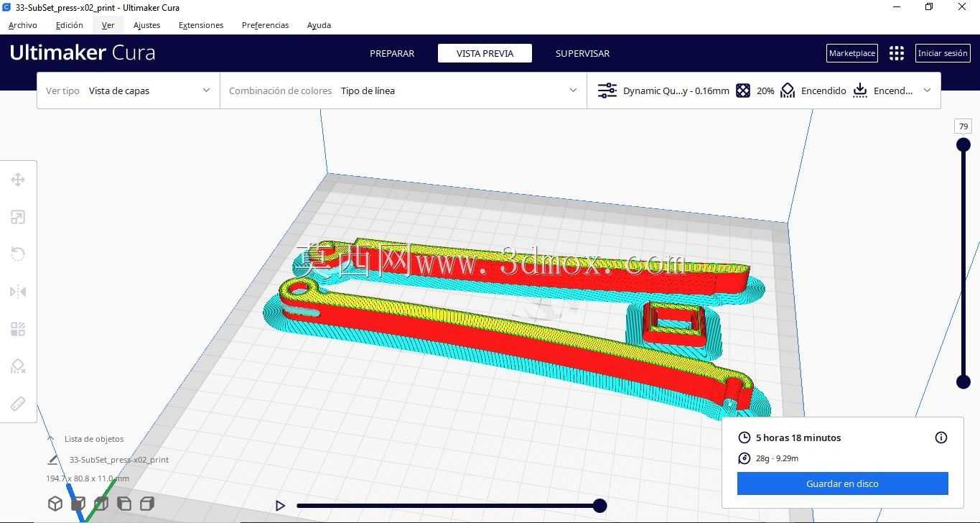Select the Rotate tool in left toolbar

(x=18, y=254)
